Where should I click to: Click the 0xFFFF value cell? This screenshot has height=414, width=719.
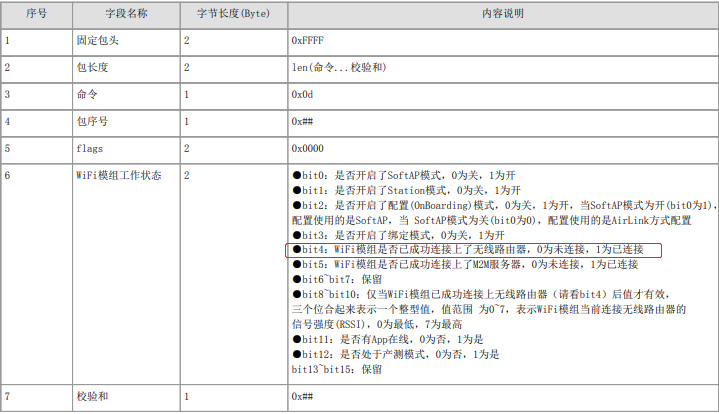pos(308,42)
